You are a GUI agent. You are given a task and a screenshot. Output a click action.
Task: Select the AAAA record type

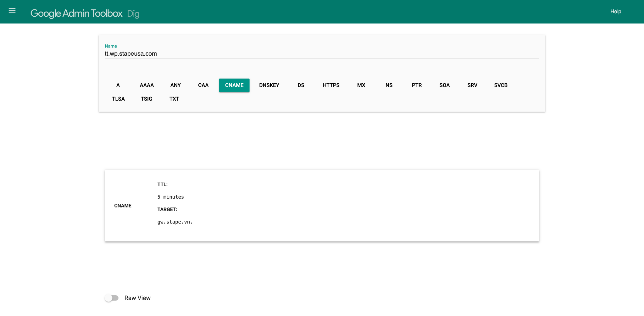[147, 86]
